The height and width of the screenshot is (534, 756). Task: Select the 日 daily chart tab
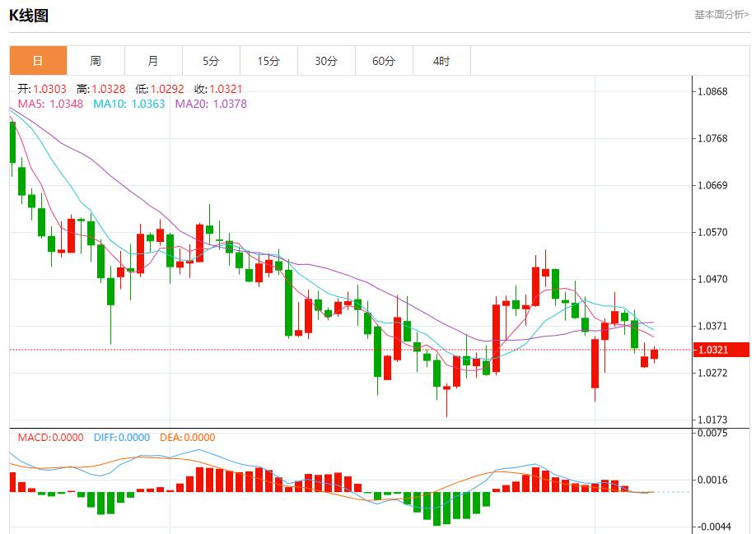38,61
